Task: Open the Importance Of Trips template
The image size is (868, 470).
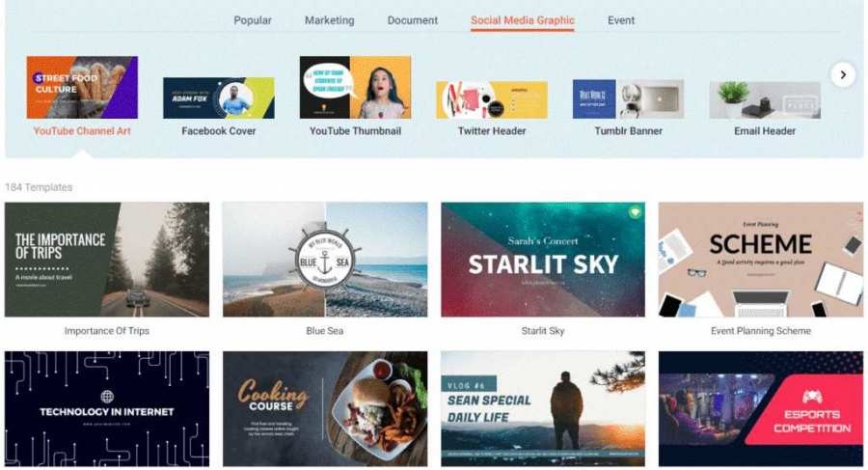Action: (107, 260)
